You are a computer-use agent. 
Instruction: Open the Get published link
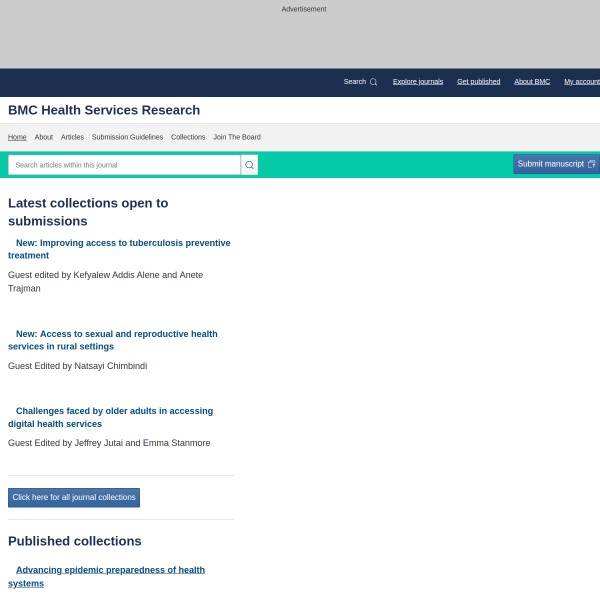tap(478, 81)
